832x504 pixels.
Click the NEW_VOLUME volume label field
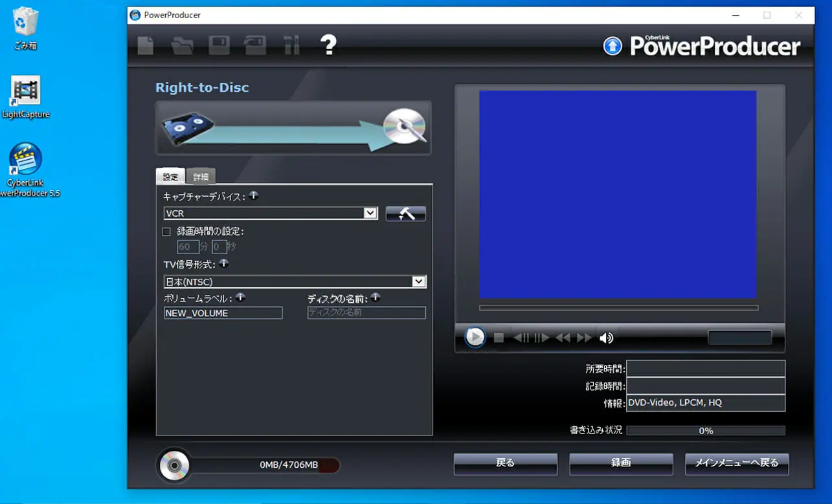click(x=223, y=313)
